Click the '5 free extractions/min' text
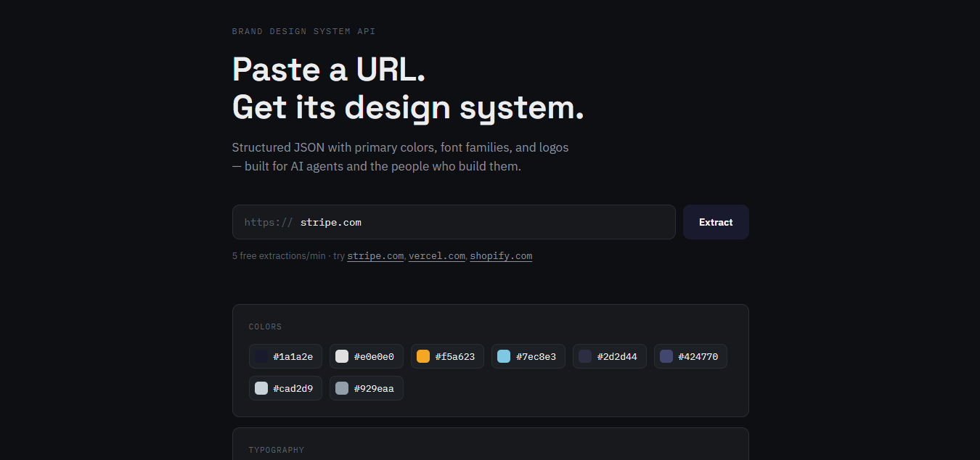This screenshot has width=980, height=460. point(279,256)
